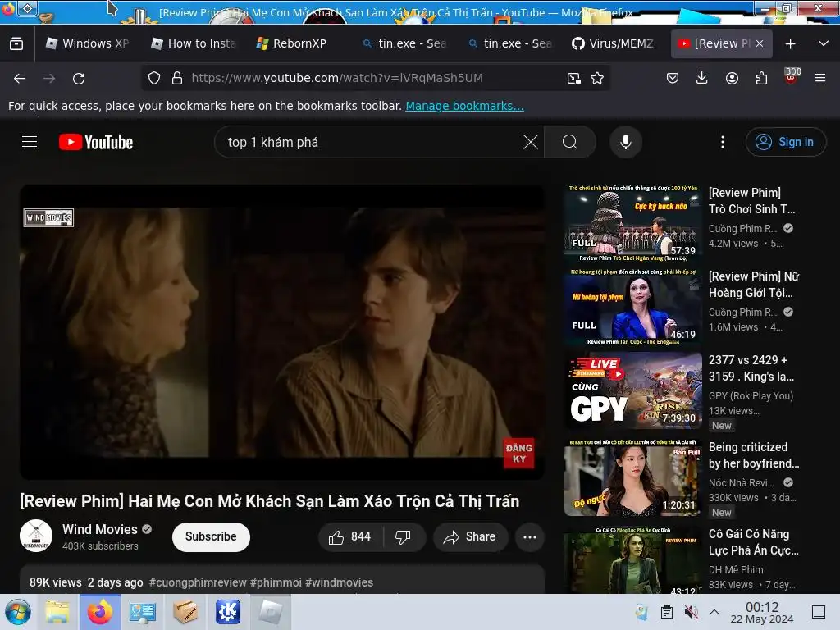Open the Wind Movies channel name link
Viewport: 840px width, 630px height.
tap(99, 529)
